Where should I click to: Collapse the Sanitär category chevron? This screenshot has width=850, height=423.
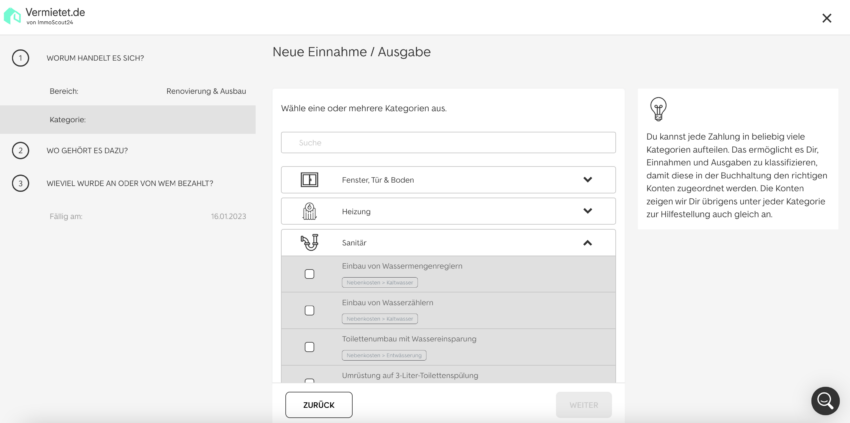click(x=587, y=242)
